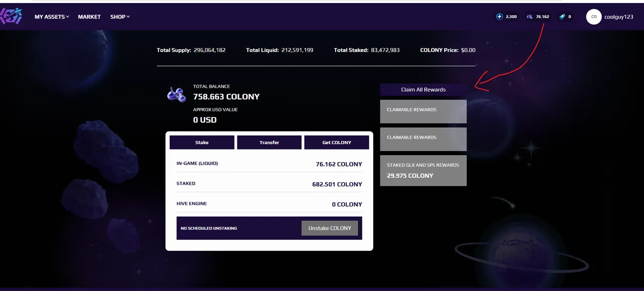The height and width of the screenshot is (291, 644).
Task: Select the first CLAIMABLE REWARDS card
Action: (x=423, y=111)
